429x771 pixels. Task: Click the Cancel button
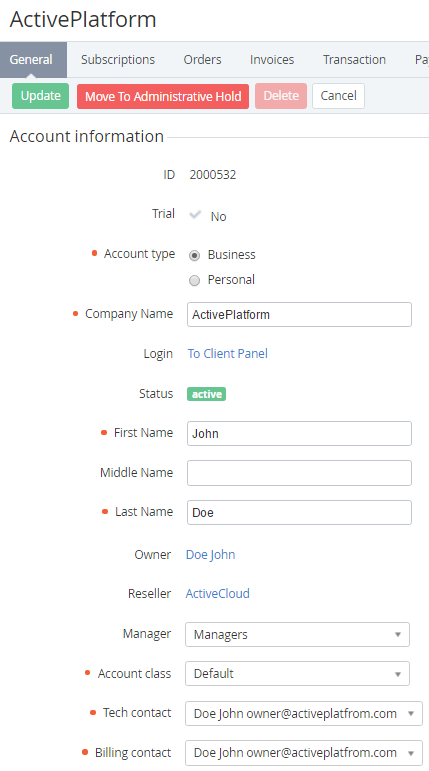click(338, 96)
